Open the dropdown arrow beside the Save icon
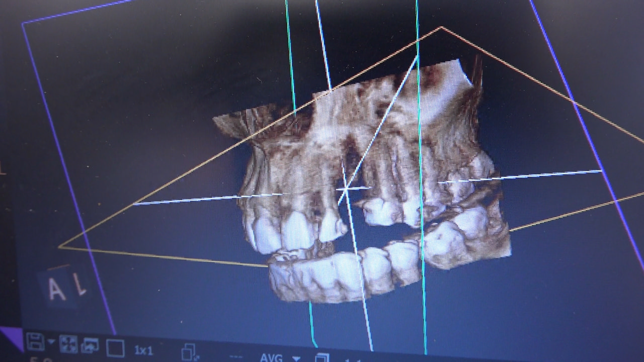 (51, 342)
